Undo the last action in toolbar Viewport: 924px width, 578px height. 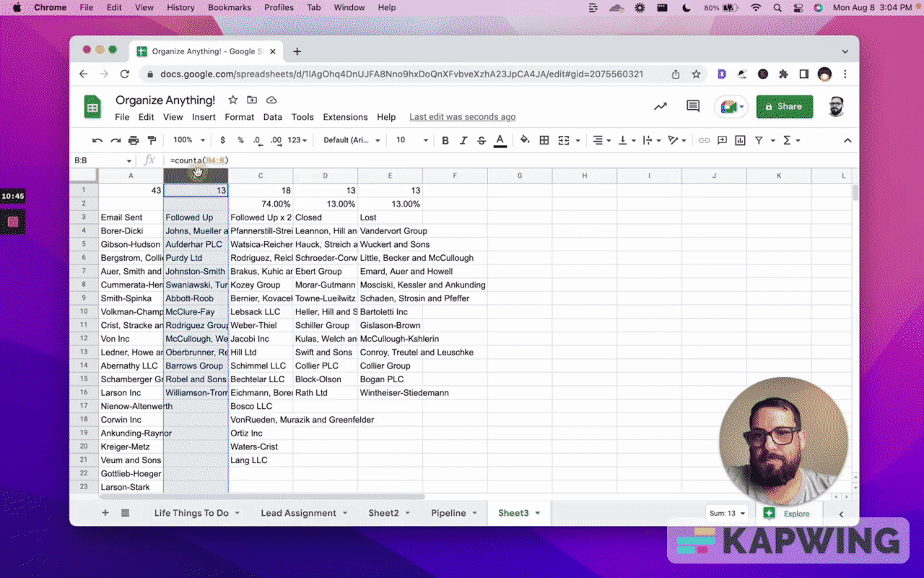tap(97, 140)
